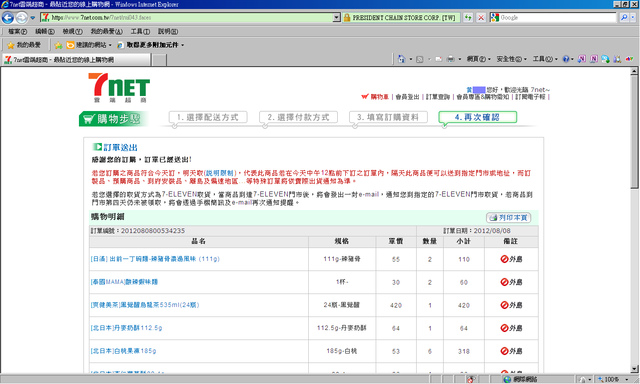Open 取得更多附加元件 add-ons dropdown
Viewport: 640px width, 384px height.
click(150, 45)
